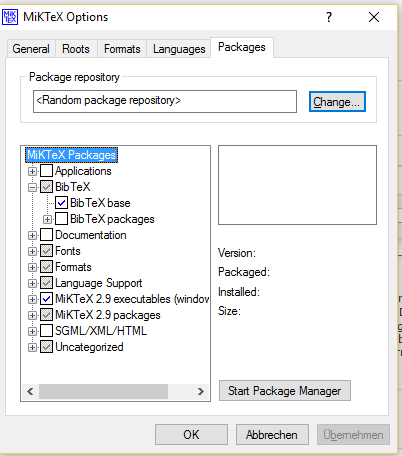Click the package repository text field
Image resolution: width=402 pixels, height=456 pixels.
165,101
